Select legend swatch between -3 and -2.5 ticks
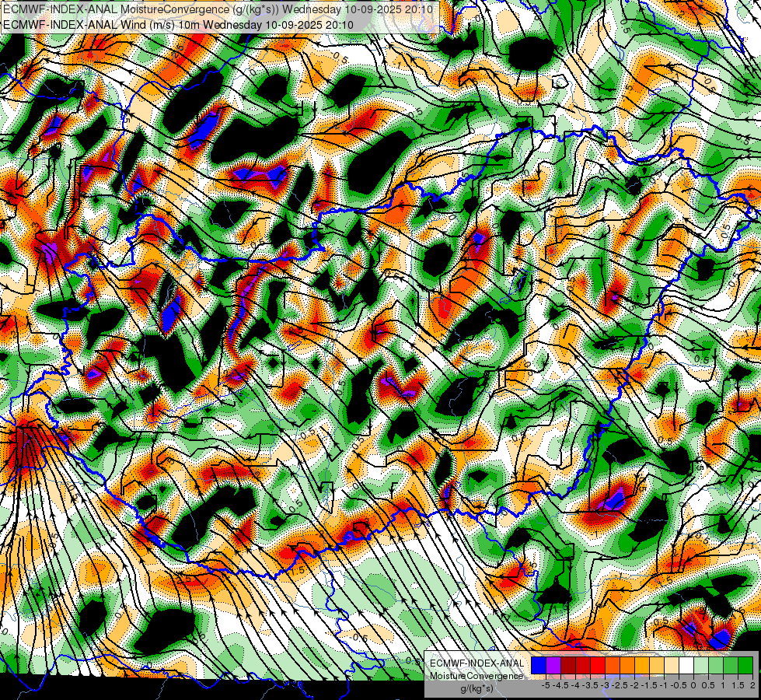Viewport: 761px width, 700px height. (x=613, y=666)
